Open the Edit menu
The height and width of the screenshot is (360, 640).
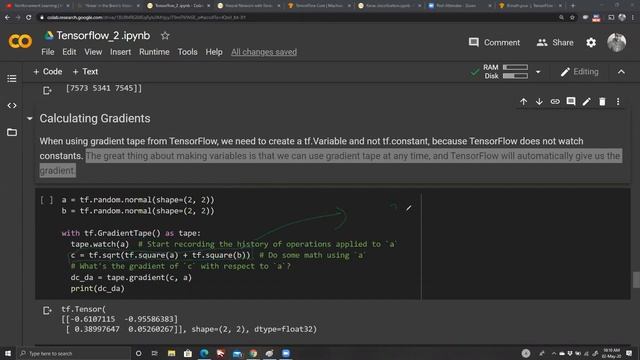coord(69,52)
